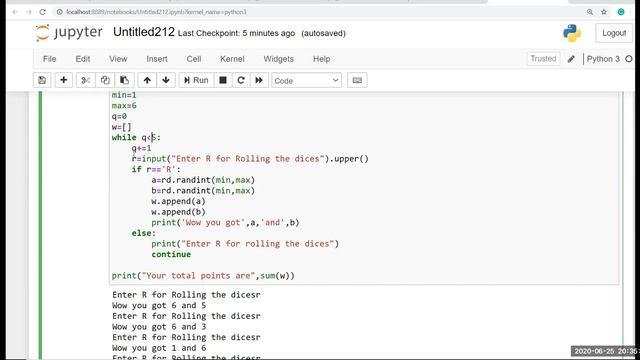640x360 pixels.
Task: Copy selected cells using the toolbar icon
Action: [105, 80]
